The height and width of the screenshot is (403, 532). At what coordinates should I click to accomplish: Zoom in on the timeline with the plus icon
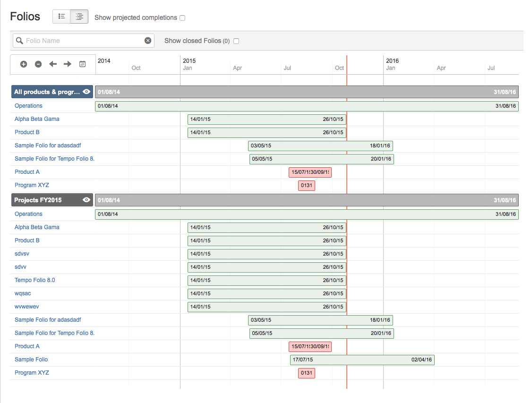[23, 64]
